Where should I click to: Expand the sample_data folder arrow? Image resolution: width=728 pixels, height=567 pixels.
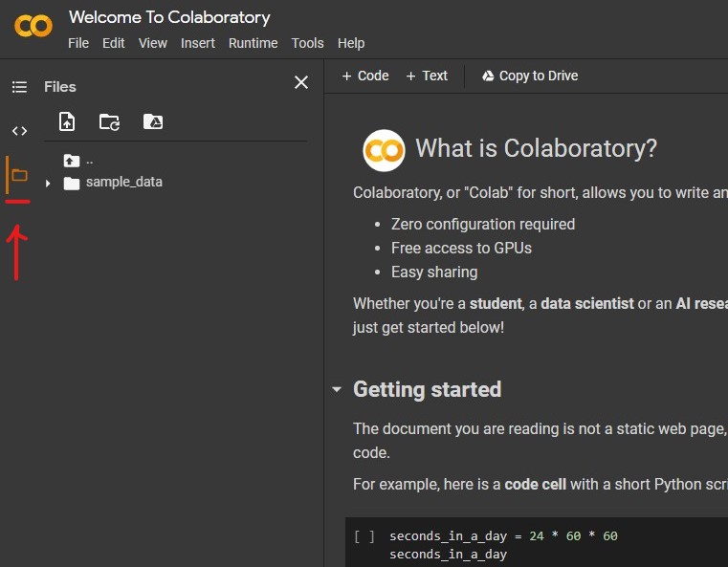(48, 183)
